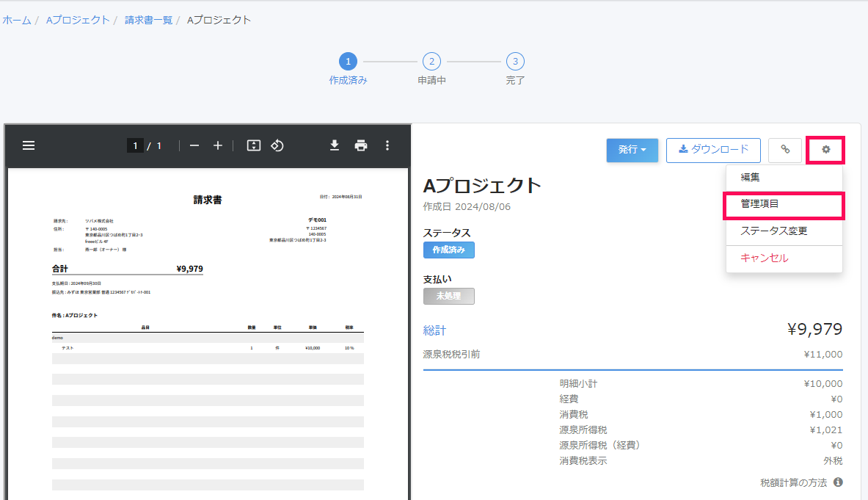
Task: Print the invoice PDF
Action: (x=361, y=145)
